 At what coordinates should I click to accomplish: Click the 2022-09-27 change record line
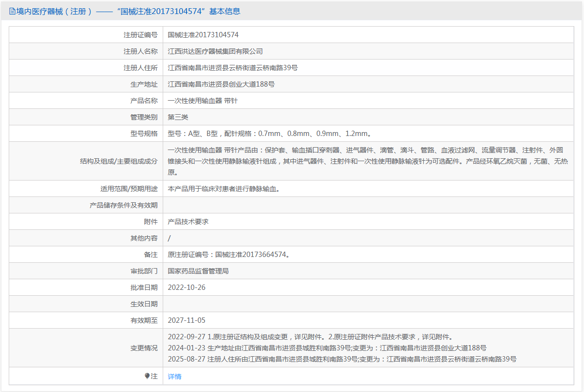pos(310,337)
